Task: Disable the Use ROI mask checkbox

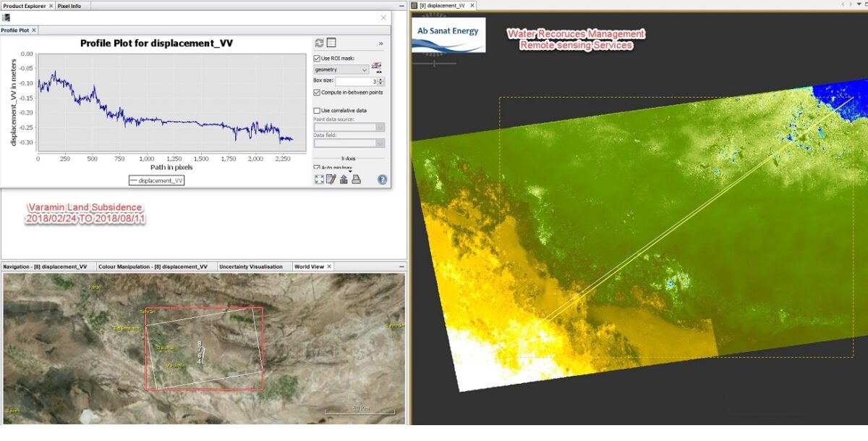Action: (x=317, y=58)
